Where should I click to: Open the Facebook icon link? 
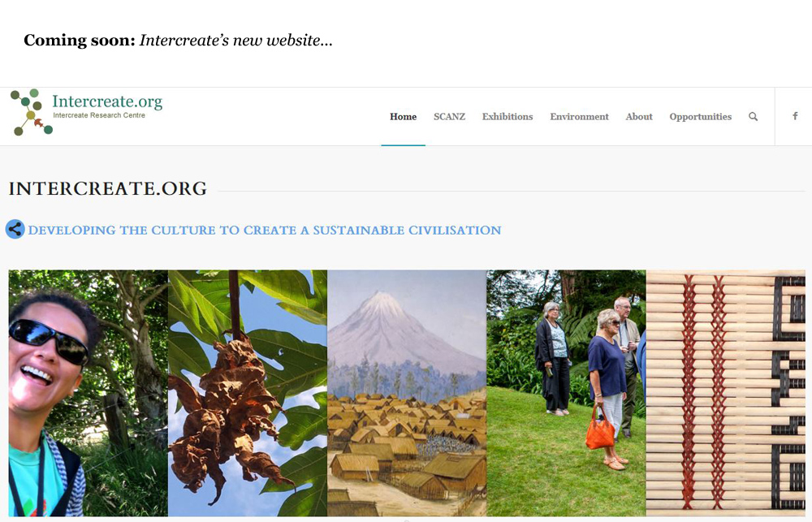click(795, 116)
